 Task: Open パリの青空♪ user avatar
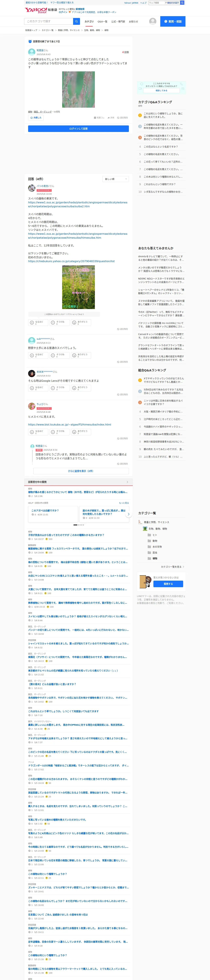click(x=32, y=188)
